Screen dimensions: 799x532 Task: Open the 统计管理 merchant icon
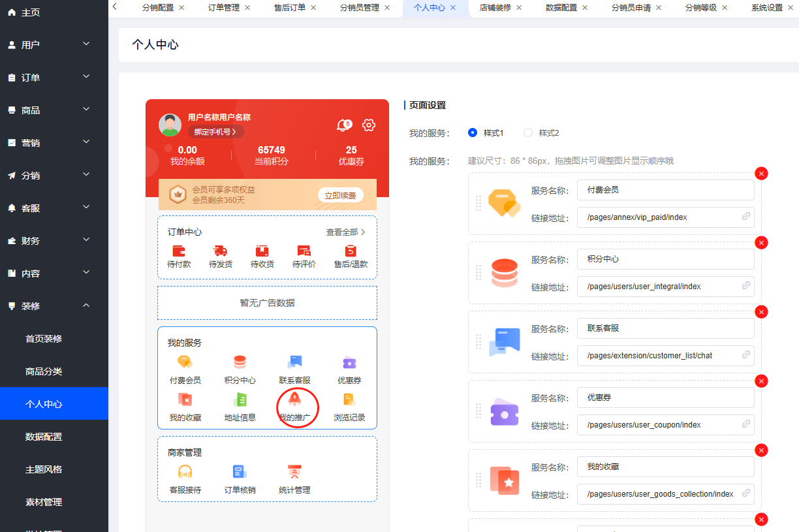click(x=294, y=471)
